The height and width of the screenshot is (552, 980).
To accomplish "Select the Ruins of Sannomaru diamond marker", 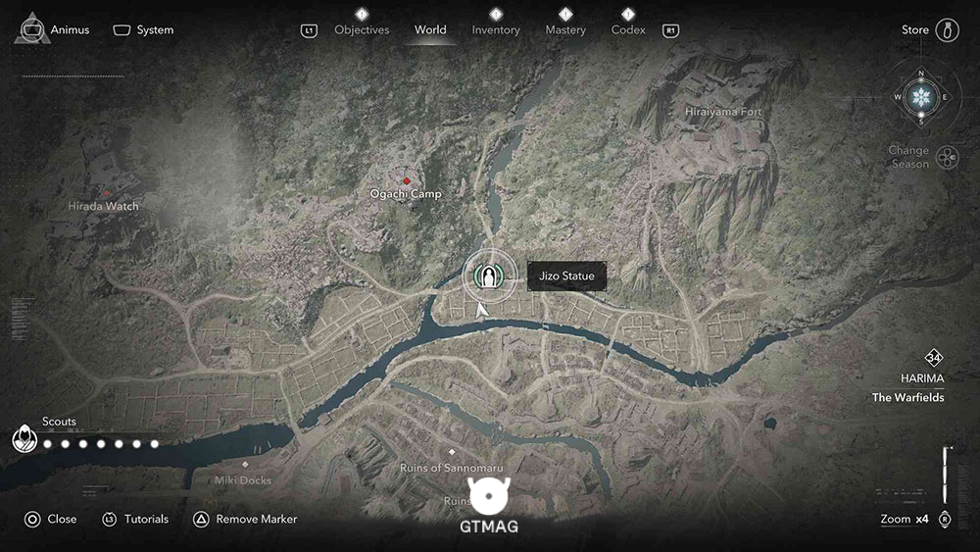I will tap(452, 451).
